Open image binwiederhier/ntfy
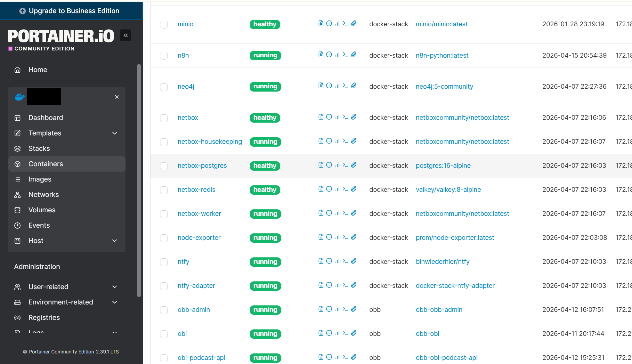This screenshot has height=364, width=632. 442,262
